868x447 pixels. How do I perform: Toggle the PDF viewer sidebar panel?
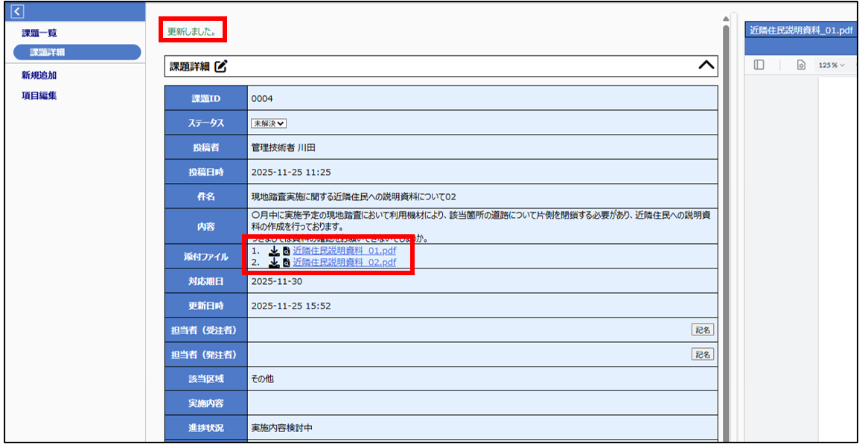[759, 65]
